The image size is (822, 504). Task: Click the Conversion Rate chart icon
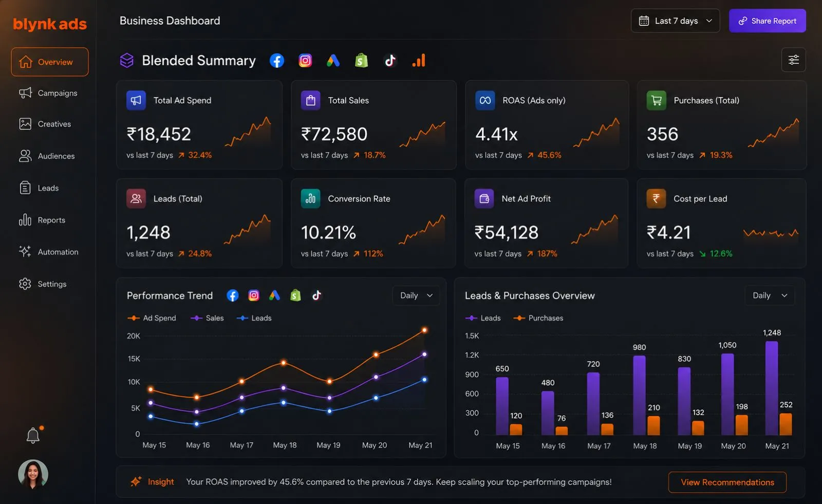311,198
